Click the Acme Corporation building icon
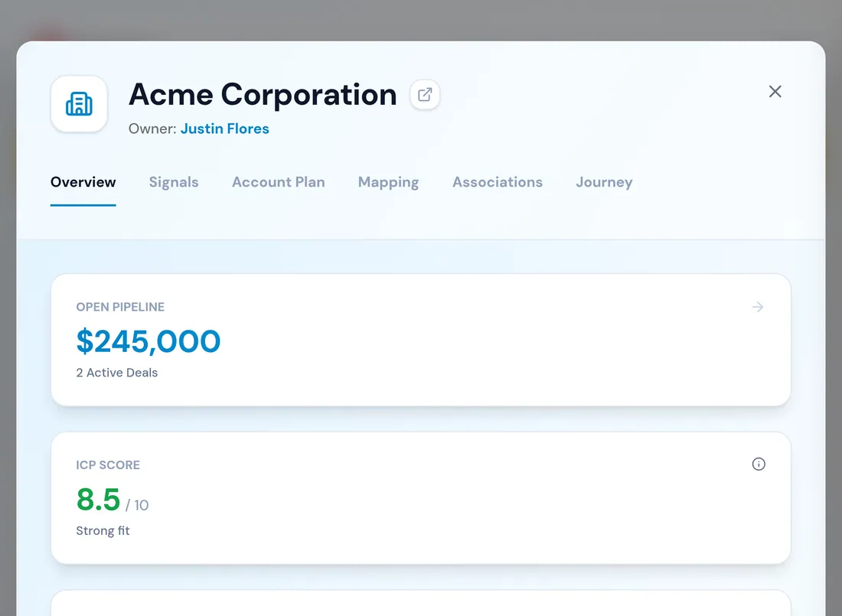This screenshot has height=616, width=842. click(79, 103)
